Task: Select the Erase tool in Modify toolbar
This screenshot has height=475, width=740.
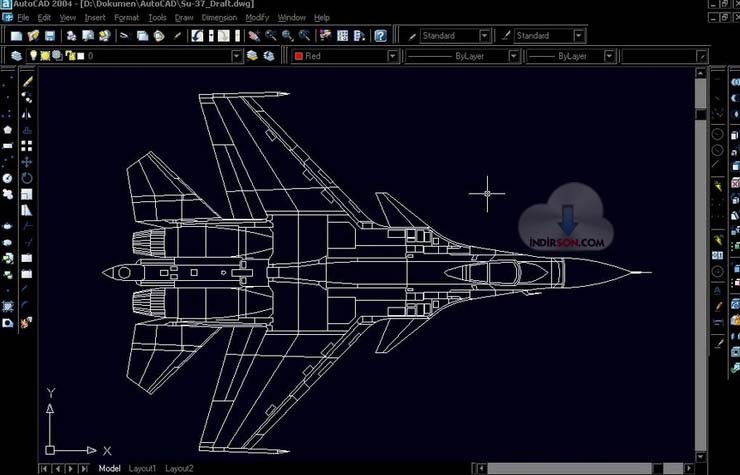Action: [x=27, y=82]
